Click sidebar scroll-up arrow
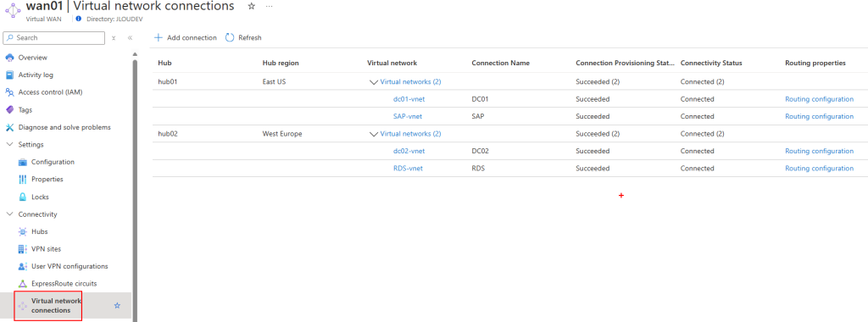 pos(135,53)
